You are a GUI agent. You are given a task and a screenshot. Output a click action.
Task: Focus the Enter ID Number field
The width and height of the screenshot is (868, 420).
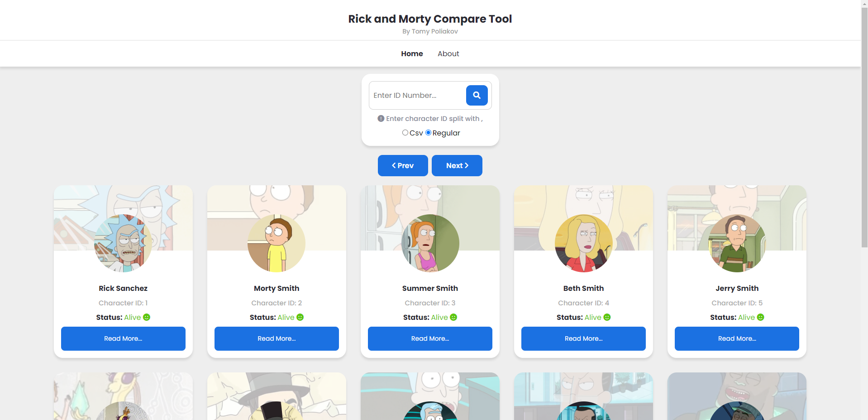click(417, 95)
